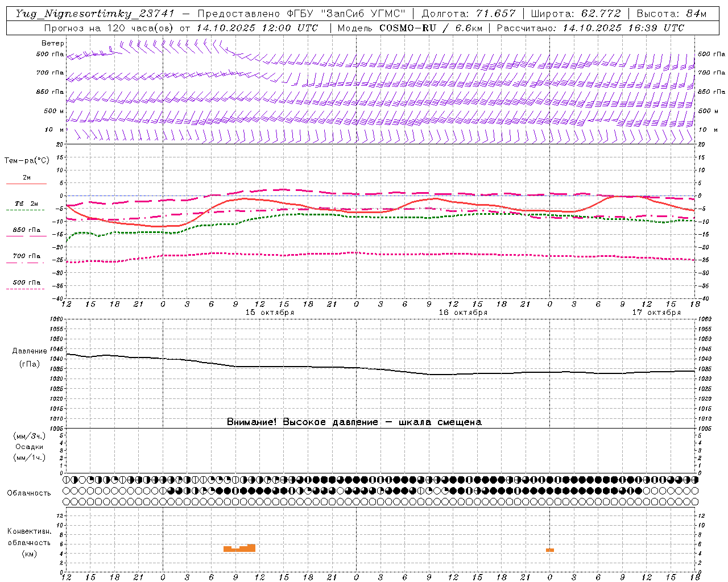Click the Td 2м legend entry
The width and height of the screenshot is (728, 582).
click(x=26, y=203)
